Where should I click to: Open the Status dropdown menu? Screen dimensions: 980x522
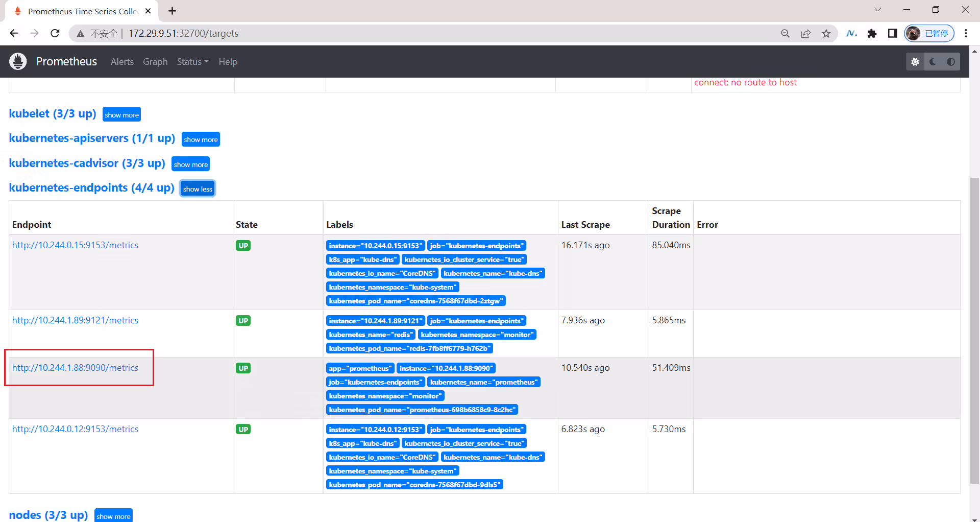point(192,62)
